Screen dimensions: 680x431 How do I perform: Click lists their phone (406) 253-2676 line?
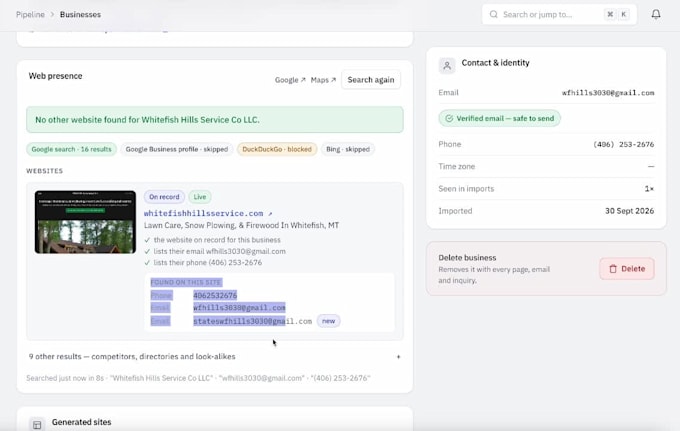coord(208,263)
